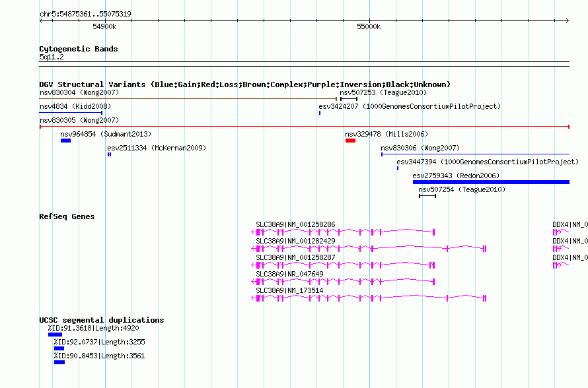Viewport: 588px width, 388px height.
Task: Click the 55000k ruler tick label
Action: click(369, 26)
